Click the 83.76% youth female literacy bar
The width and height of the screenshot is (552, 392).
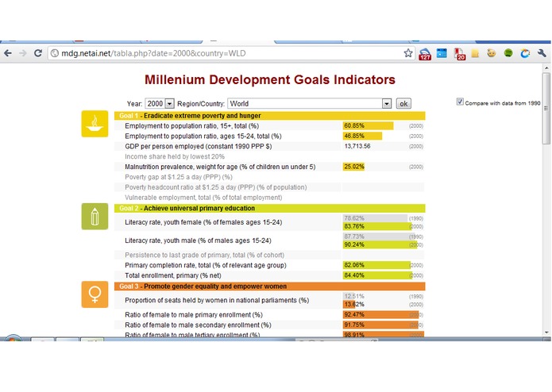click(x=377, y=226)
